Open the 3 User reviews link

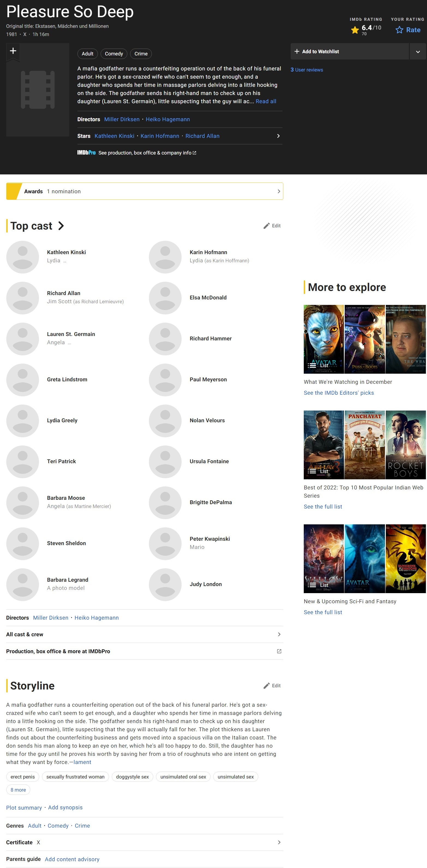(x=306, y=70)
